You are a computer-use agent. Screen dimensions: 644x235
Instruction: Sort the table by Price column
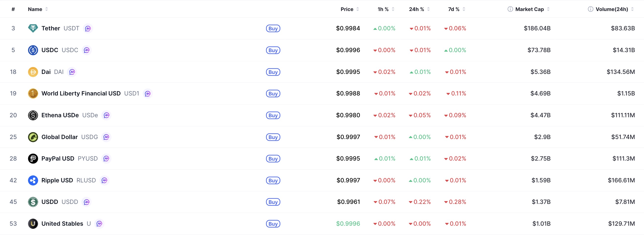pyautogui.click(x=350, y=9)
